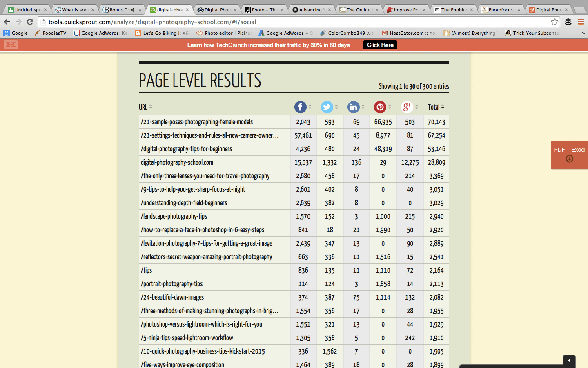Select /21-sample-poses-photographing-female-models row URL
Viewport: 588px width, 368px height.
197,122
